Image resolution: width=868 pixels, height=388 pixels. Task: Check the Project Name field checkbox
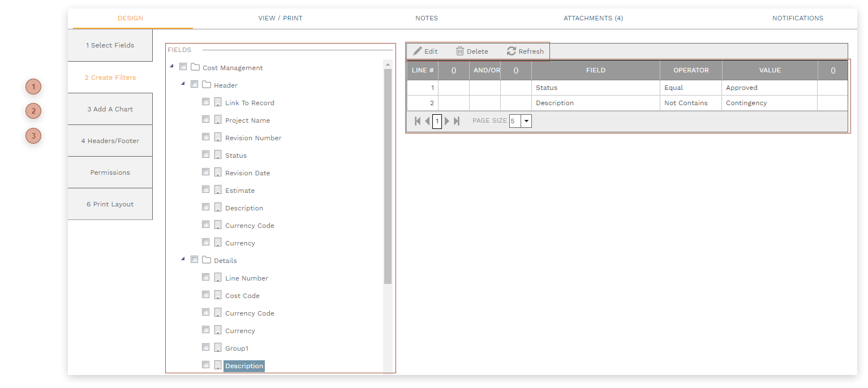point(206,119)
